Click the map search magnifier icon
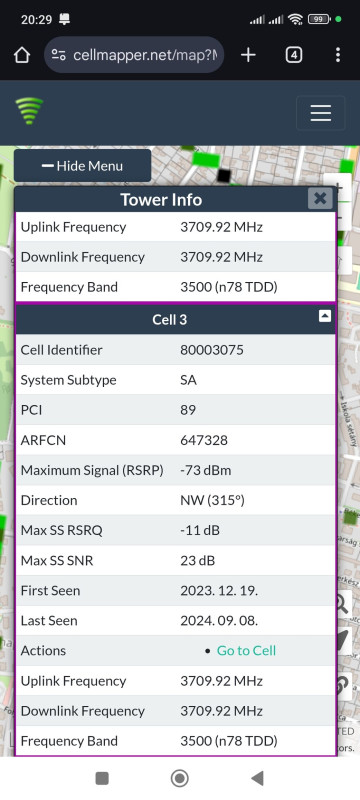 [341, 604]
